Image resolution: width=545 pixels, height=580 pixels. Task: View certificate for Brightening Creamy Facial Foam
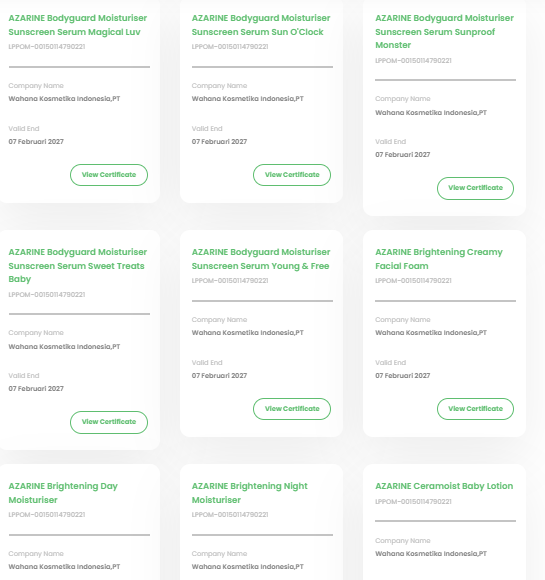pyautogui.click(x=475, y=409)
